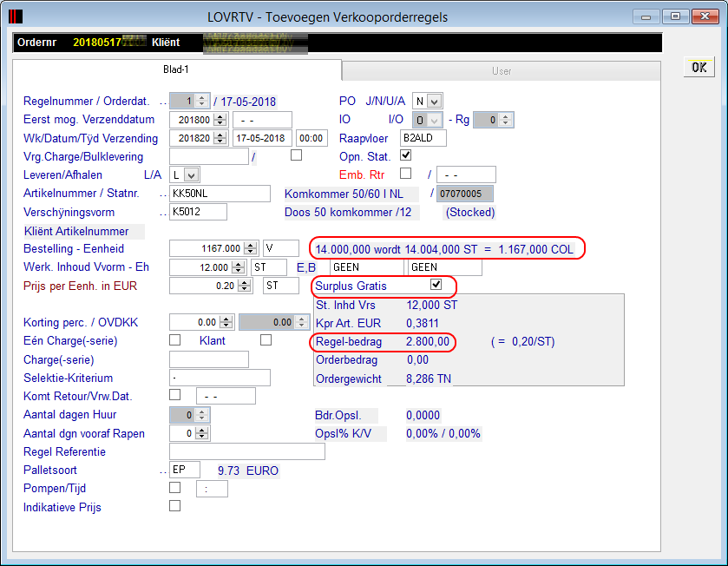Click the Verschijningsvorm field K5012
Image resolution: width=728 pixels, height=566 pixels.
pyautogui.click(x=198, y=212)
